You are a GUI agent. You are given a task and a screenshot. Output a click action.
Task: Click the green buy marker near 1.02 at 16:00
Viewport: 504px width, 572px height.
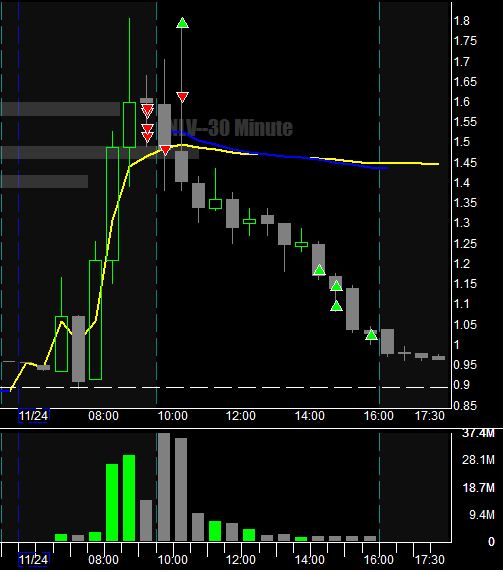[371, 335]
